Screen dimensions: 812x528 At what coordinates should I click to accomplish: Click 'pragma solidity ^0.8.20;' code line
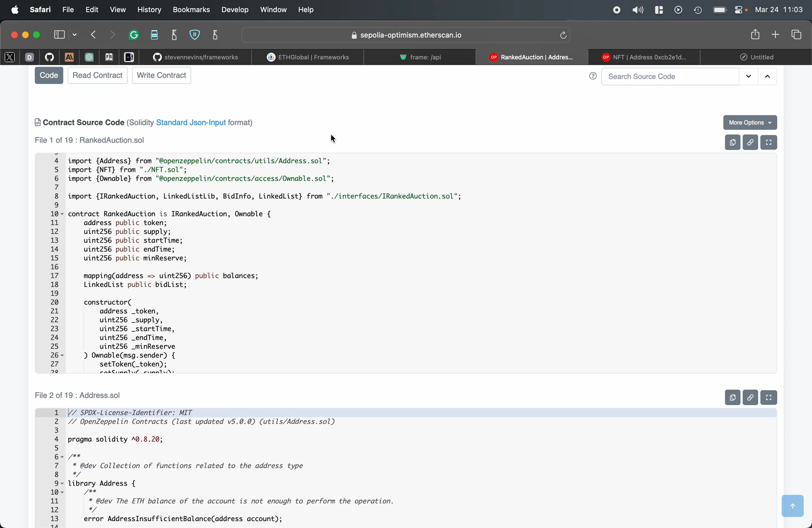[115, 439]
